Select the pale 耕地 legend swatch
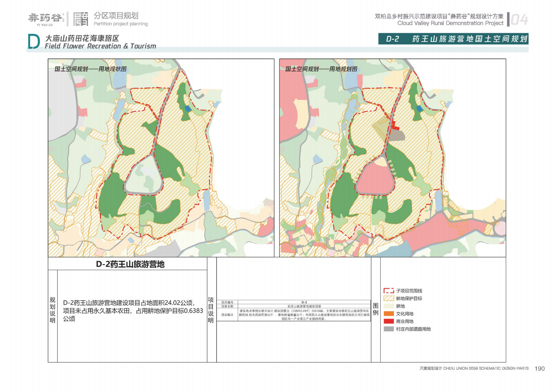 [389, 306]
